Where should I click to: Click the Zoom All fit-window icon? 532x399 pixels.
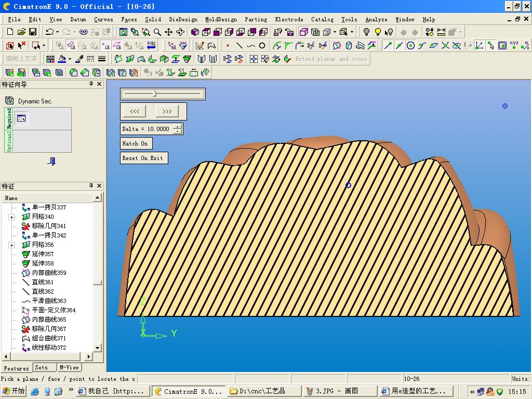pyautogui.click(x=123, y=32)
